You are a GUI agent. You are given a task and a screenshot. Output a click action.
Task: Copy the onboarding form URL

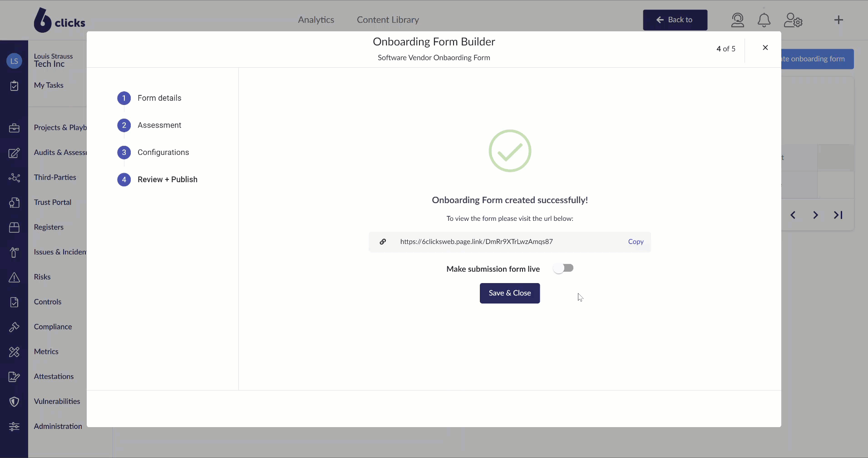[x=636, y=242]
